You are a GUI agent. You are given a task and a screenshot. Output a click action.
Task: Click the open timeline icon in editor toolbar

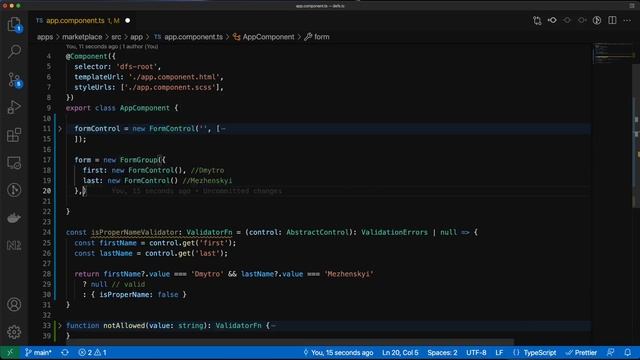tap(597, 20)
